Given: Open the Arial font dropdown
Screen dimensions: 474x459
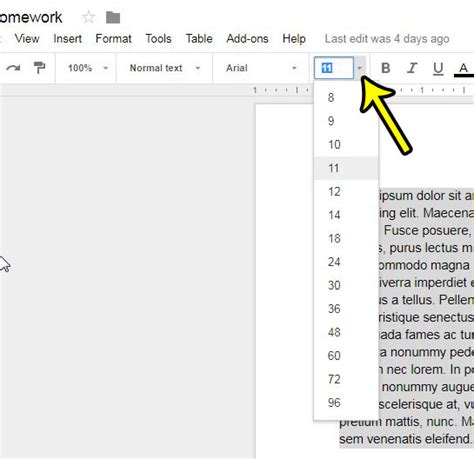Looking at the screenshot, I should (261, 68).
